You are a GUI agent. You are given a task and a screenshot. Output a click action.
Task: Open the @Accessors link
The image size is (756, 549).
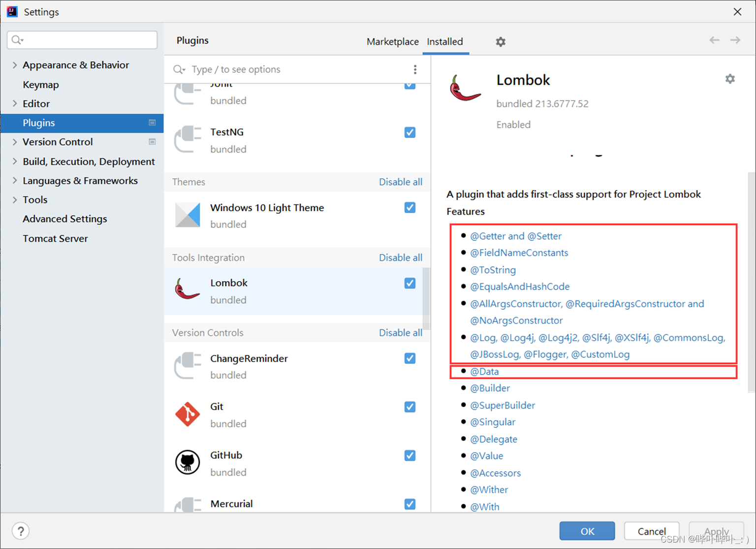click(496, 473)
